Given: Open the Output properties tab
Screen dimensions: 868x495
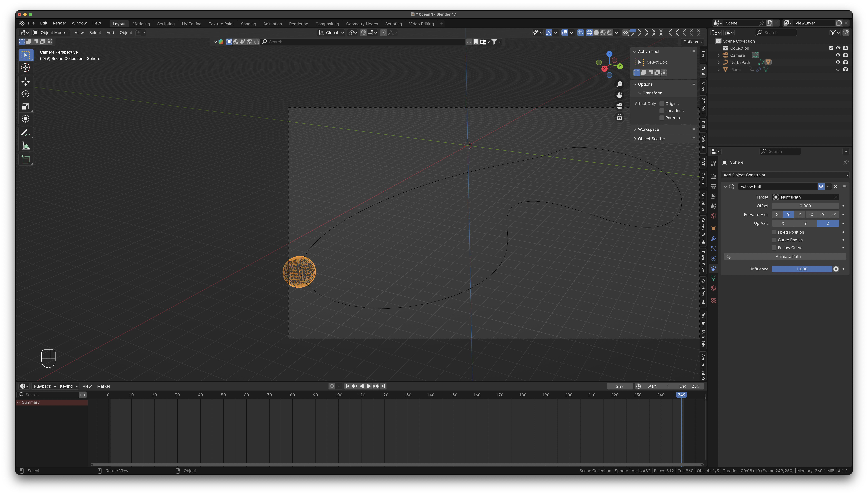Looking at the screenshot, I should 713,186.
